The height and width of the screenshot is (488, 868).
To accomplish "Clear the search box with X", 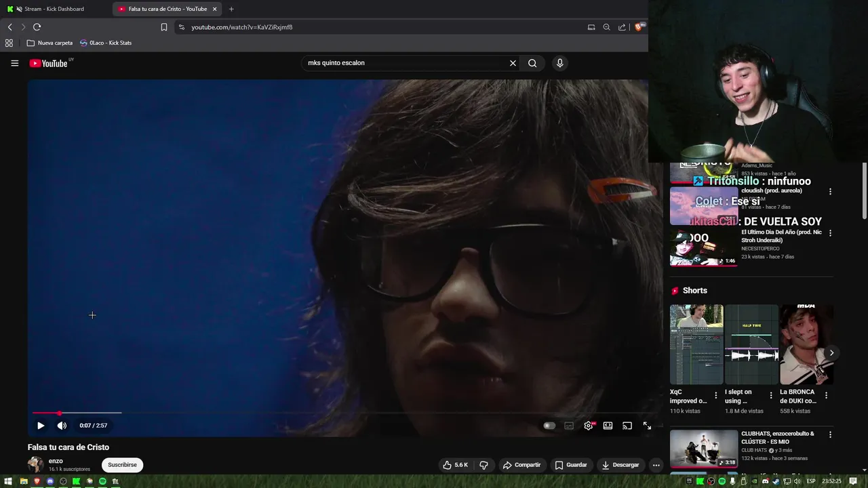I will point(513,63).
